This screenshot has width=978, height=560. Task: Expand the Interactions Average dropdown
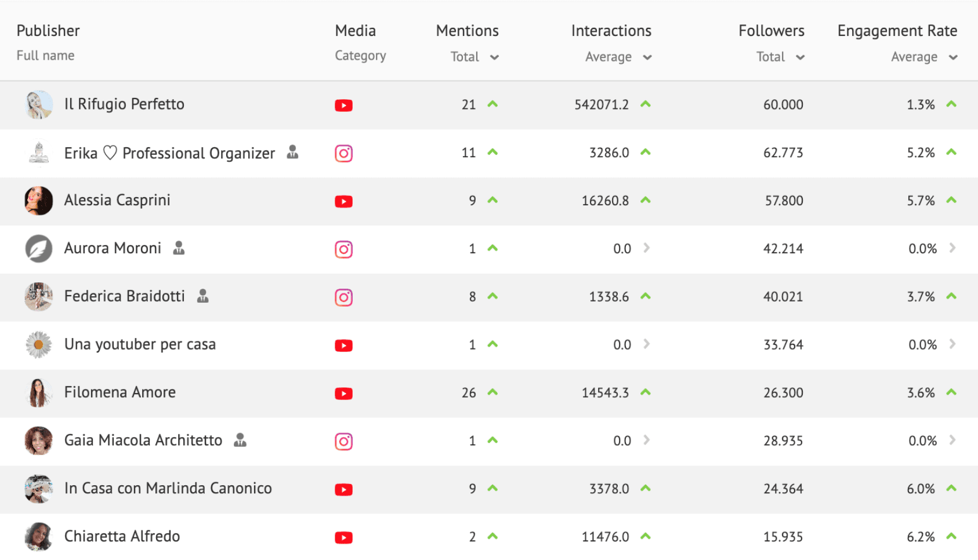click(x=647, y=57)
